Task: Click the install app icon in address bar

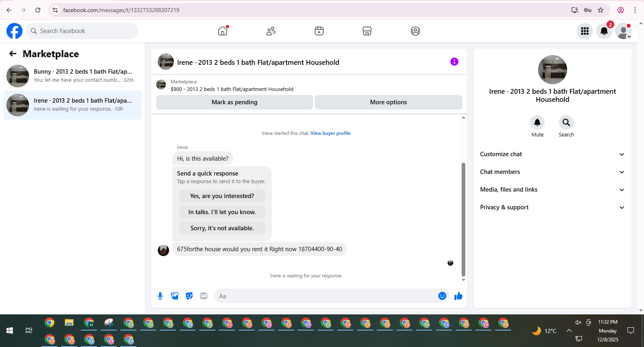Action: tap(575, 10)
